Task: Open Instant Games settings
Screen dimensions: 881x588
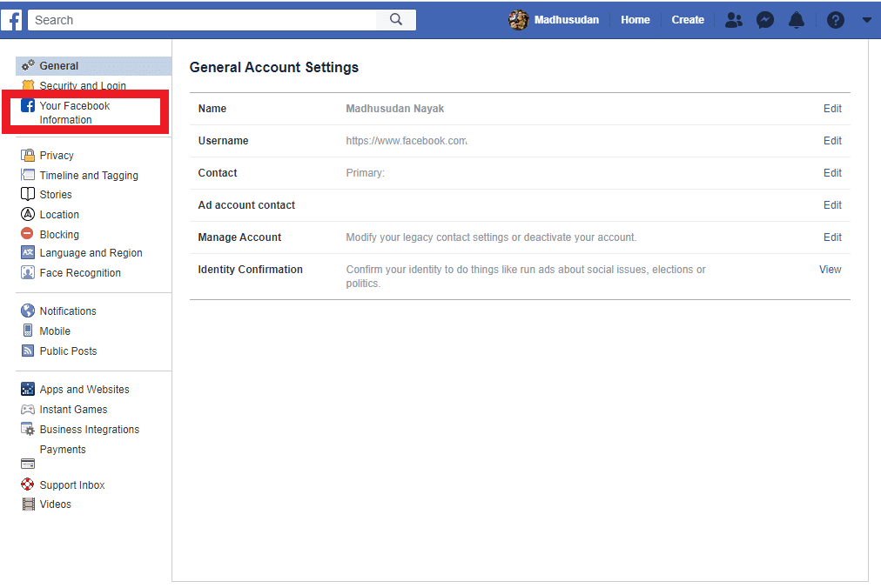Action: (73, 410)
